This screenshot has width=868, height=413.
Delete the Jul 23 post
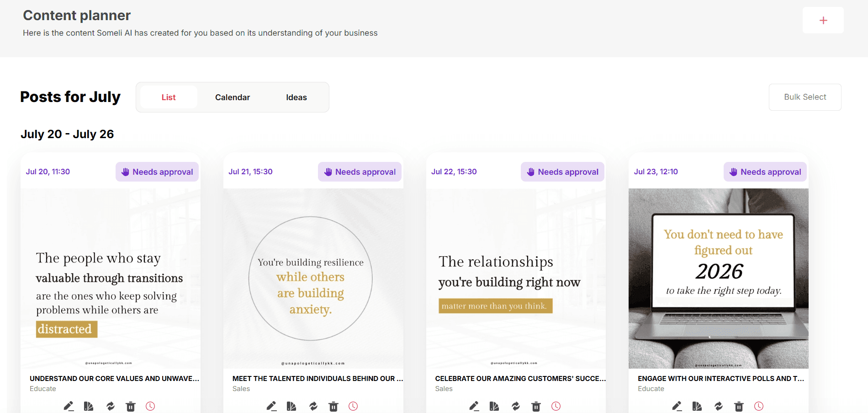coord(739,406)
